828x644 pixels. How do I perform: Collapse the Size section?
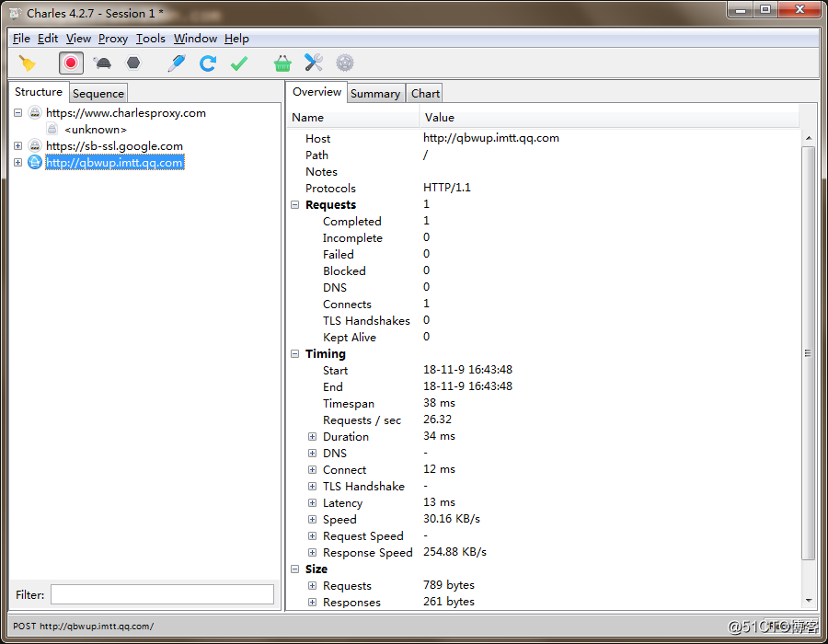point(294,569)
